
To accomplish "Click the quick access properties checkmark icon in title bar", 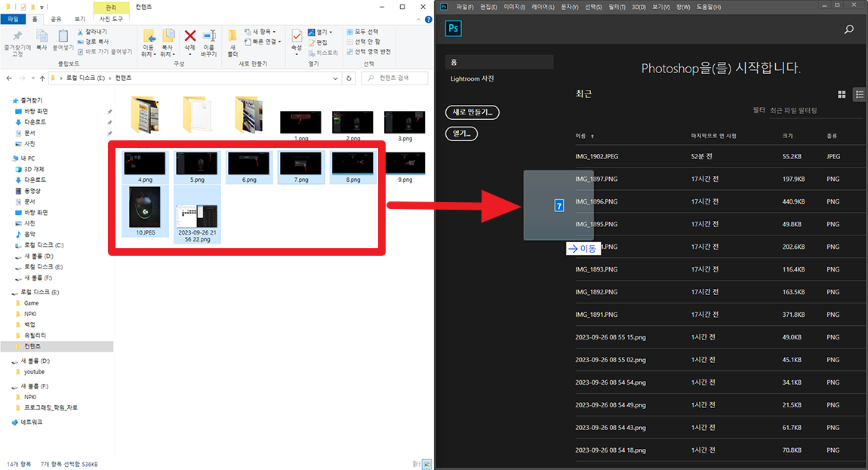I will click(x=23, y=7).
